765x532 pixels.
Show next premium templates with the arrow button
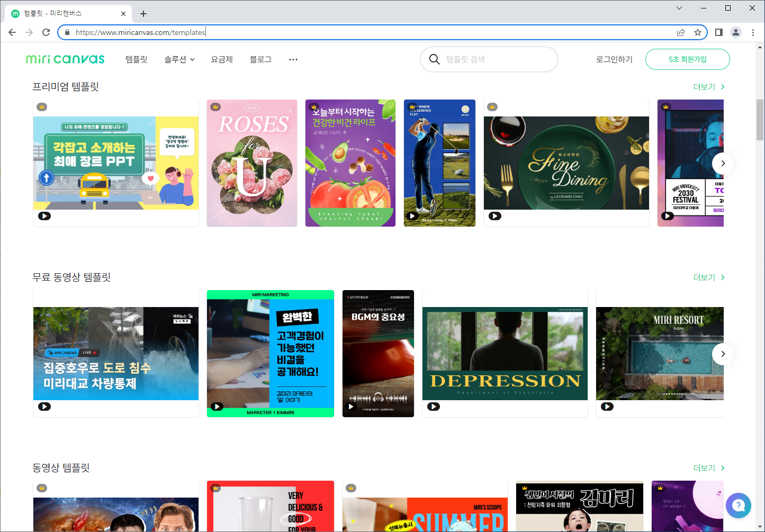pos(723,163)
